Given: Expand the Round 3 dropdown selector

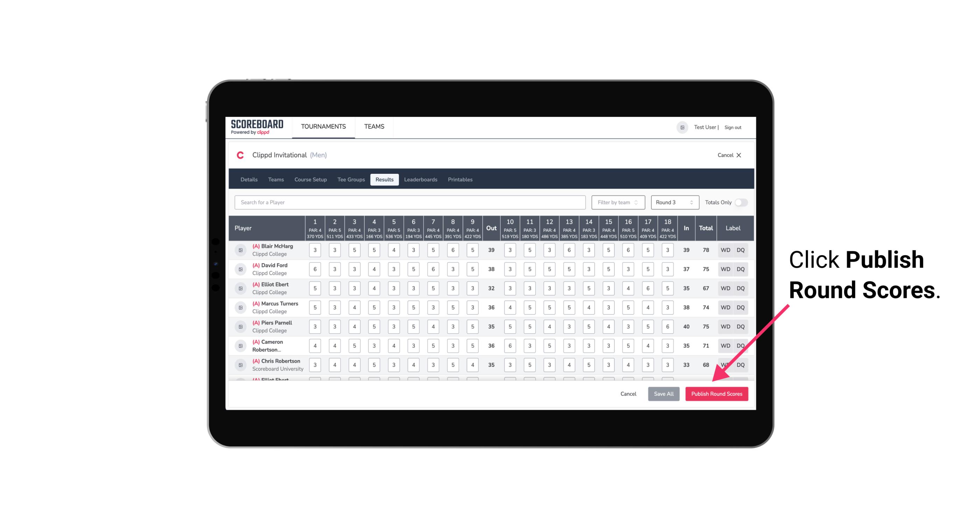Looking at the screenshot, I should point(673,202).
